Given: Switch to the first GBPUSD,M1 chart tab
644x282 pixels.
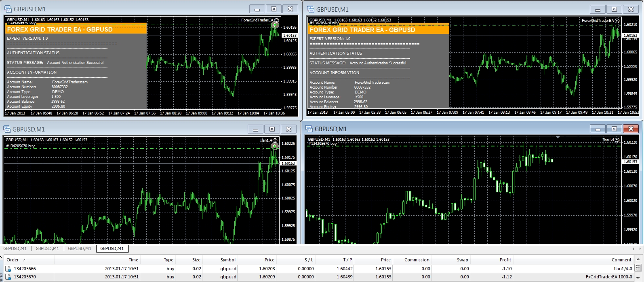Looking at the screenshot, I should 15,248.
